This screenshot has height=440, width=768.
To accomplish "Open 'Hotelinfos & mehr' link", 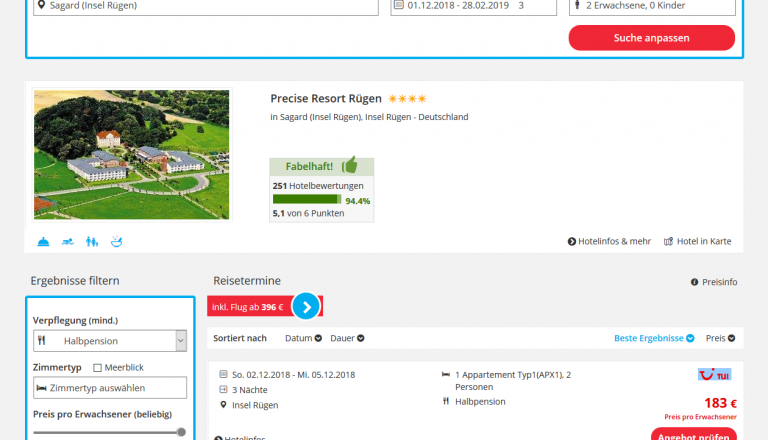I will pos(609,241).
